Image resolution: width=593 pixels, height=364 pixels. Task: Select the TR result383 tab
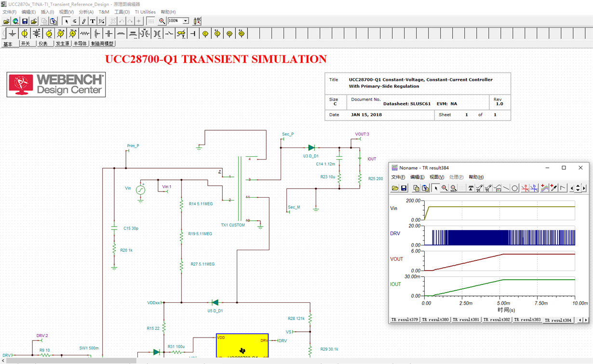click(x=527, y=320)
